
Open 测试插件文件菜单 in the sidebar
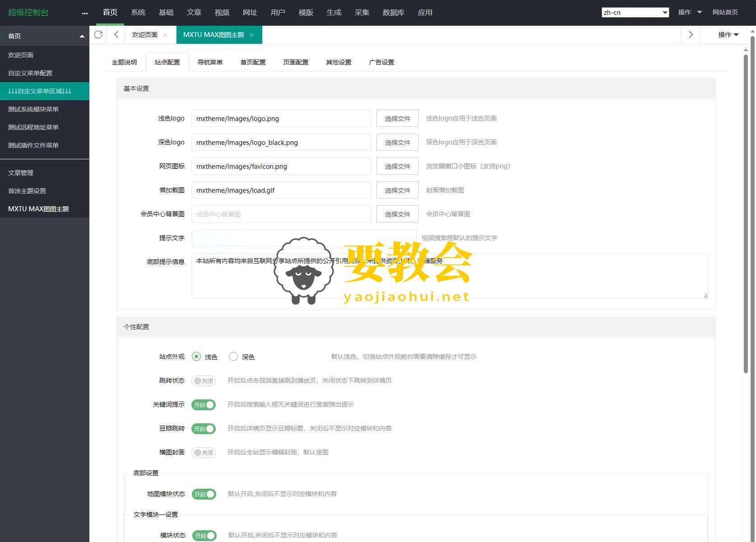(45, 145)
